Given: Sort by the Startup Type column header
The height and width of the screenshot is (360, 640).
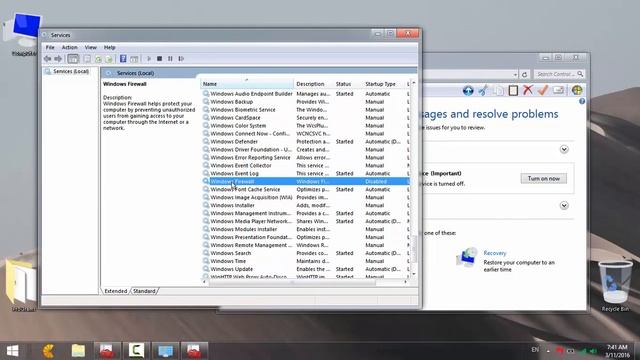Looking at the screenshot, I should [x=384, y=84].
